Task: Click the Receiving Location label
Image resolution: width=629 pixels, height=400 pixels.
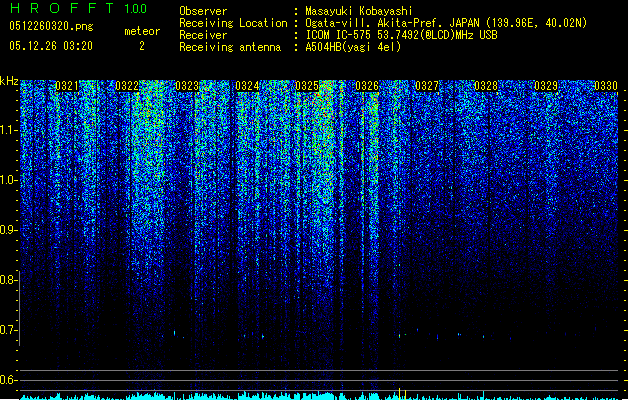Action: (233, 23)
